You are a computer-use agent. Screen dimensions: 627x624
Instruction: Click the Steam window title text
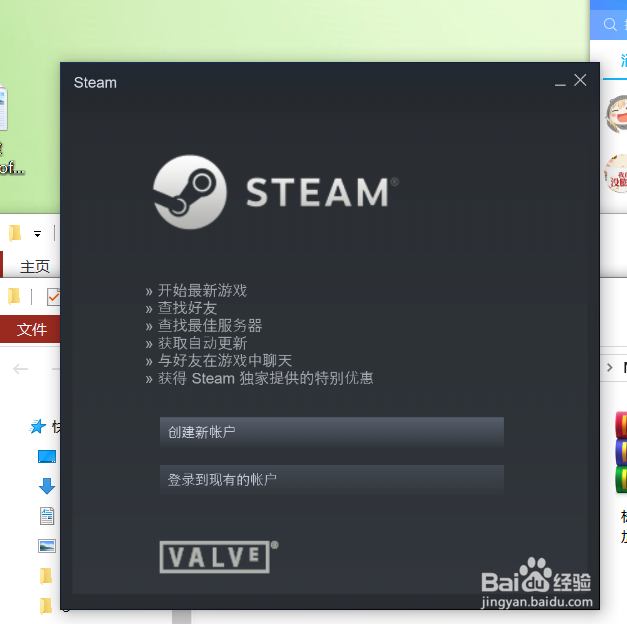coord(95,83)
